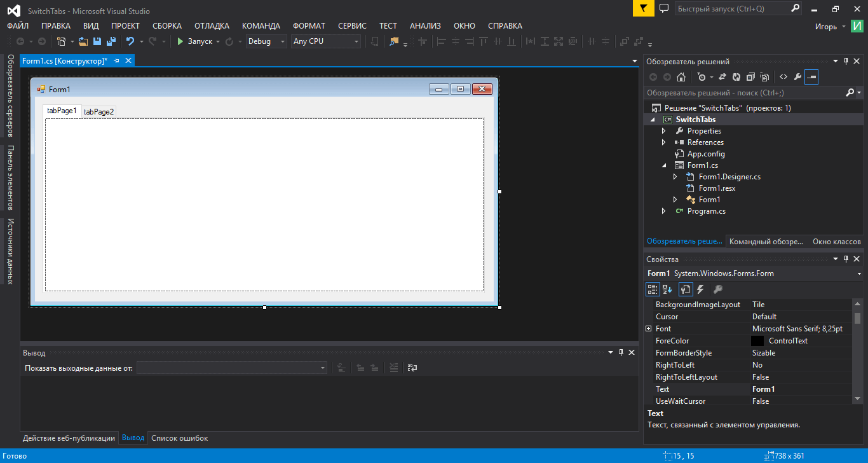The height and width of the screenshot is (463, 868).
Task: Click the Align Lefts layout toolbar icon
Action: pos(440,41)
